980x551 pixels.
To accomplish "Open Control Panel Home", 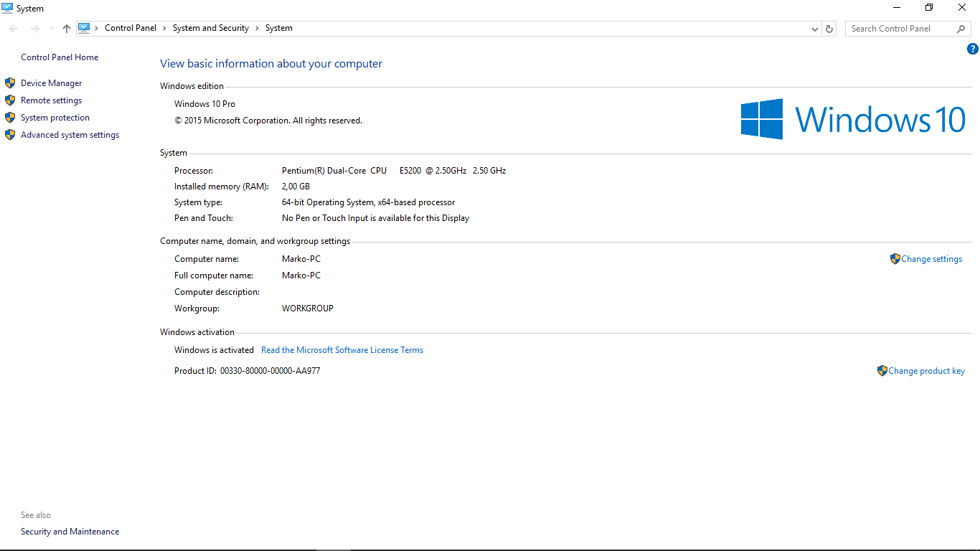I will (60, 57).
